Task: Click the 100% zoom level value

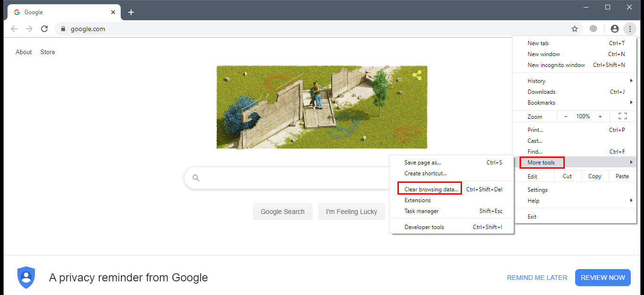Action: tap(583, 116)
